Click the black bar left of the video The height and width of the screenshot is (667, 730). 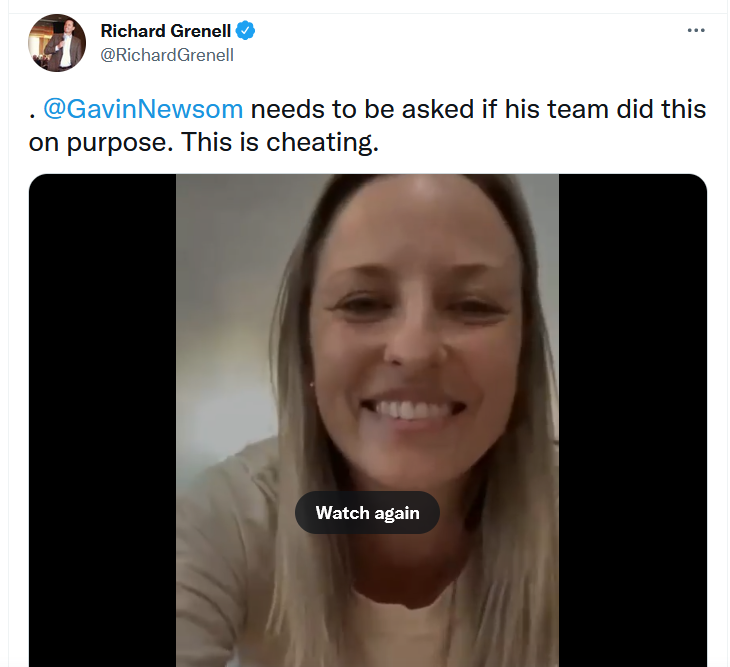pos(102,420)
